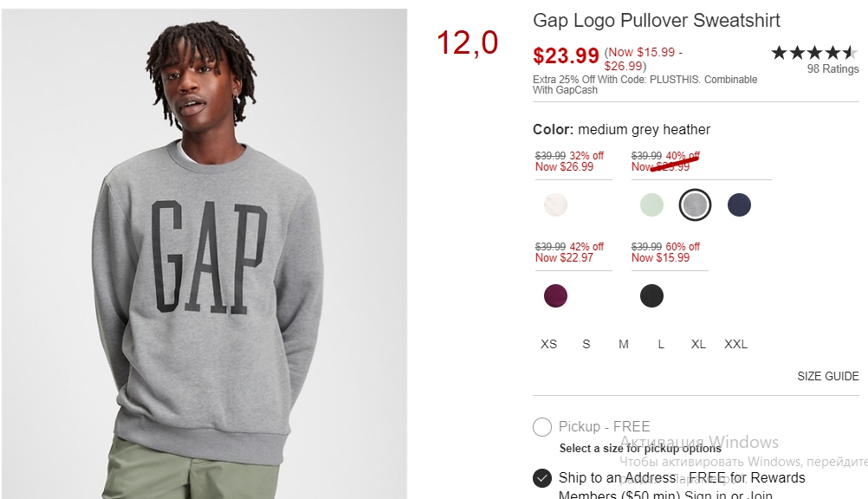Open the SIZE GUIDE link
This screenshot has height=499, width=868.
click(827, 377)
